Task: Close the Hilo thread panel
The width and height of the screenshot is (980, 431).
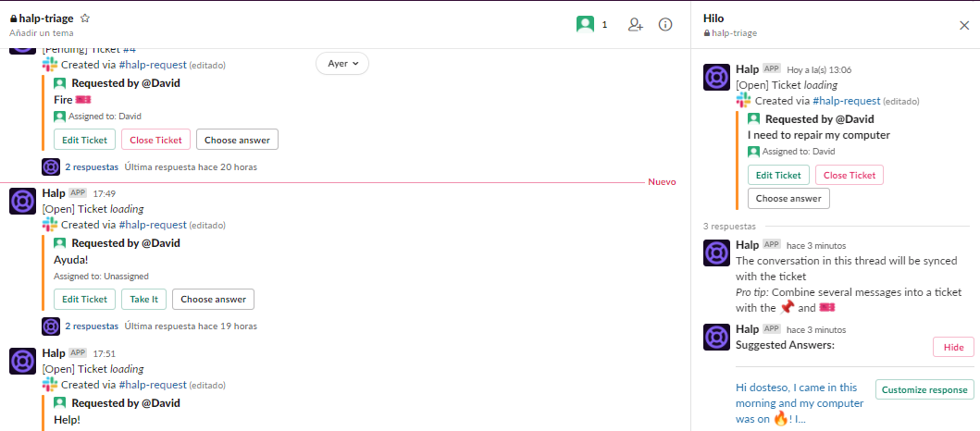Action: [x=963, y=25]
